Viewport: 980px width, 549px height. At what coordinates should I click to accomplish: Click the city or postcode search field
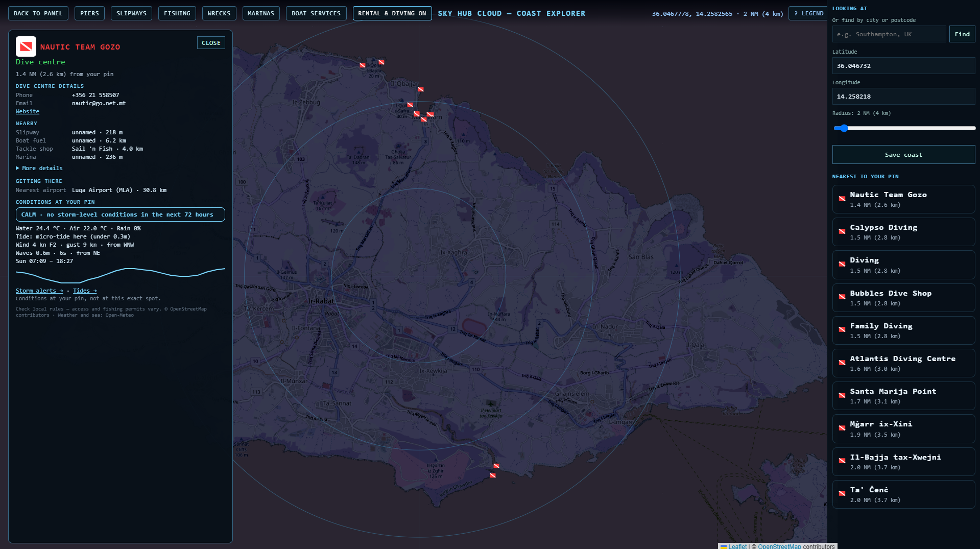click(x=889, y=34)
